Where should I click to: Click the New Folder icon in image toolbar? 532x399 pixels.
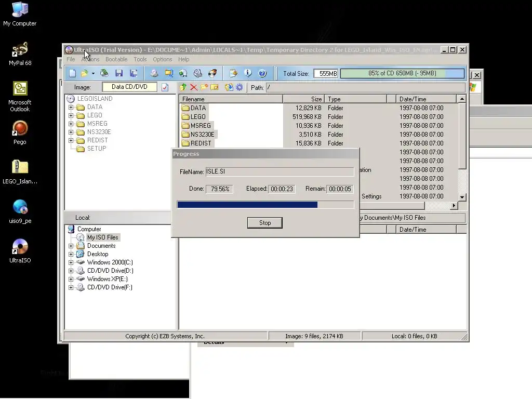(x=204, y=87)
